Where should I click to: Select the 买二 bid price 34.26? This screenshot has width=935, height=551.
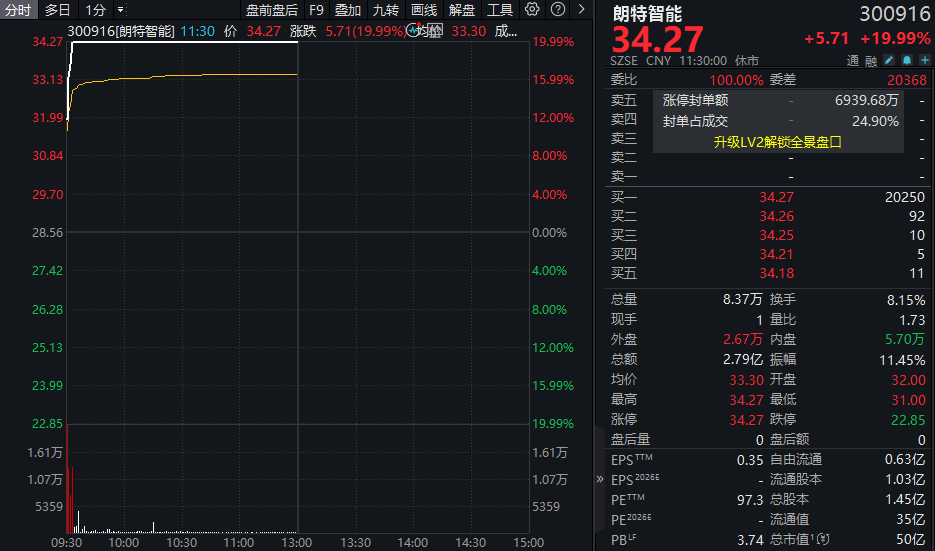point(776,216)
